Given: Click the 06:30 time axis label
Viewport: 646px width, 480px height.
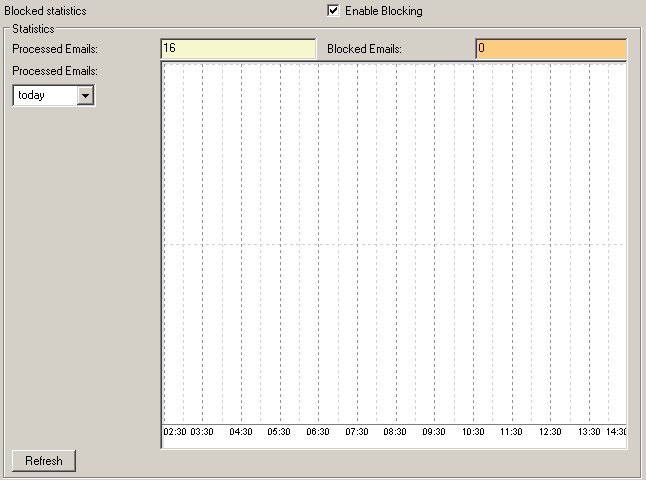Looking at the screenshot, I should pyautogui.click(x=318, y=432).
